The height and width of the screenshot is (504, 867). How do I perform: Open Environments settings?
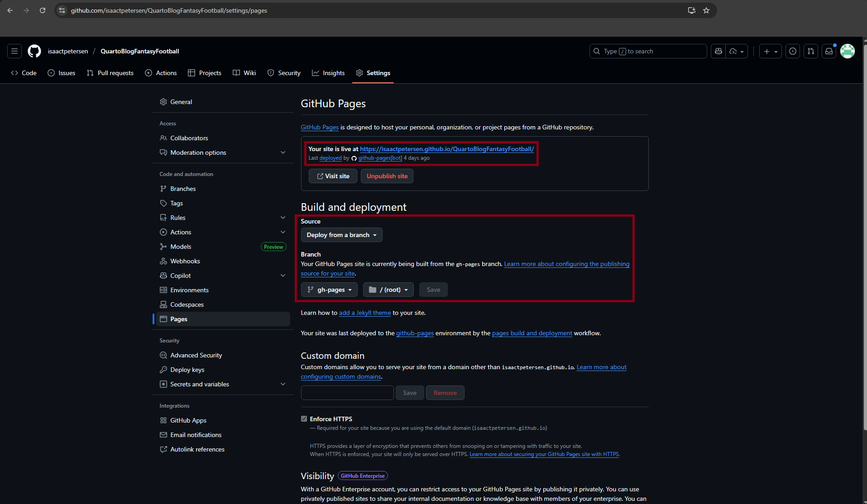pos(223,290)
